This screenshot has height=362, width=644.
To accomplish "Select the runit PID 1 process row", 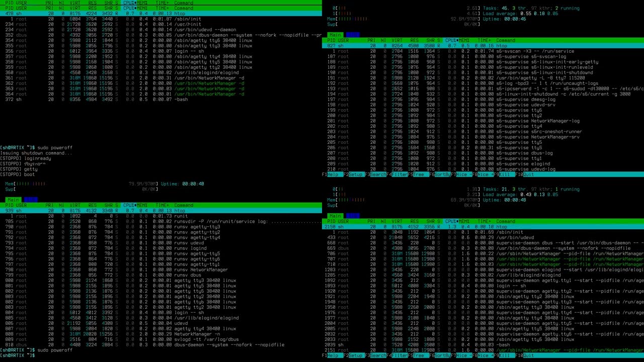I will click(x=161, y=216).
